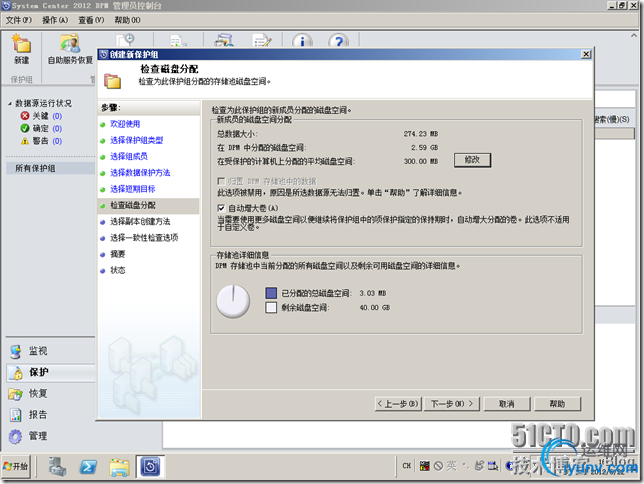The image size is (644, 484).
Task: Click the disabled 归置 DPM 存储池中的数据 checkbox
Action: 221,181
